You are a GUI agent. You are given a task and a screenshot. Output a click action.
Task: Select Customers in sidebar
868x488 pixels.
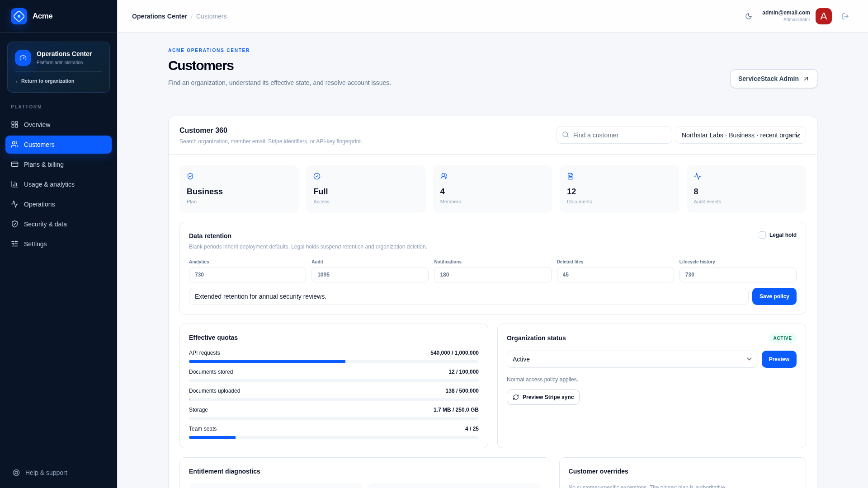tap(58, 145)
